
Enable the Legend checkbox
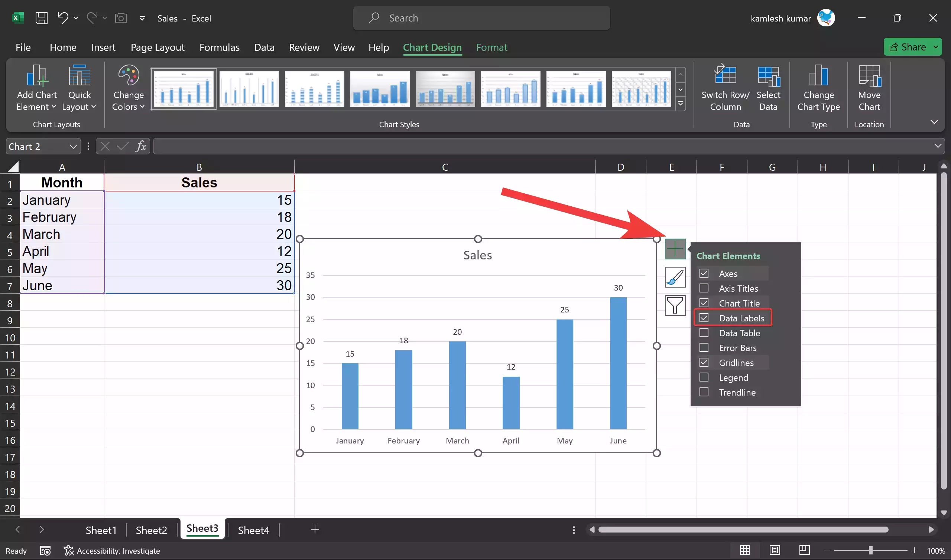[x=704, y=377]
